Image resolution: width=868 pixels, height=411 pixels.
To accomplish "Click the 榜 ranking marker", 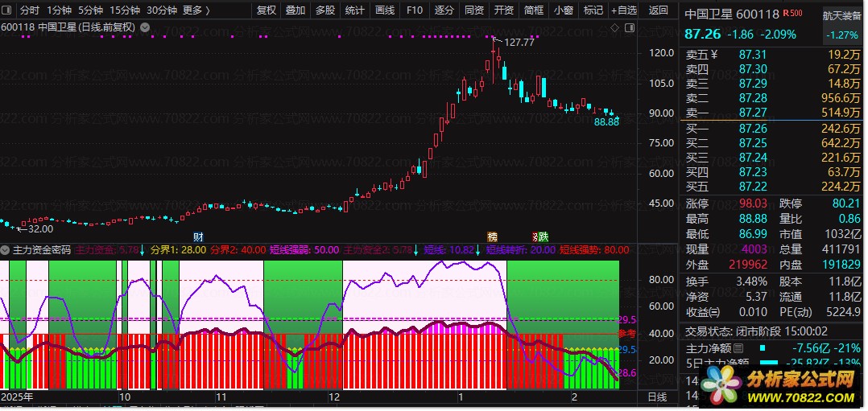I will 492,236.
